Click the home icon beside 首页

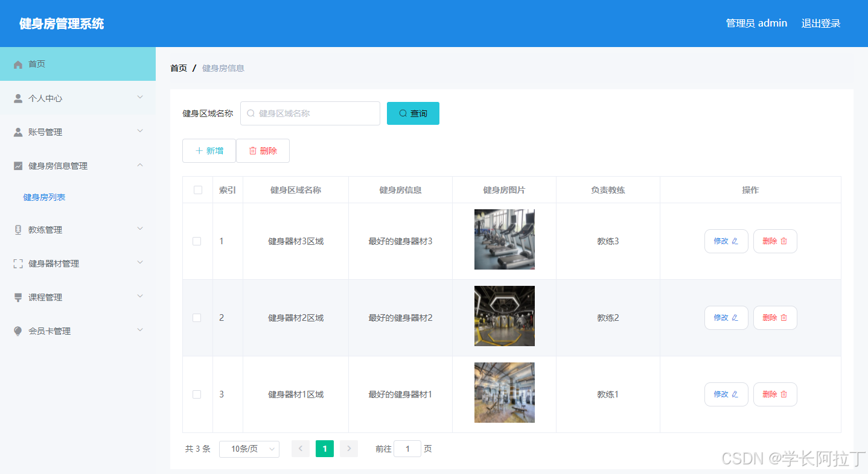[x=18, y=63]
